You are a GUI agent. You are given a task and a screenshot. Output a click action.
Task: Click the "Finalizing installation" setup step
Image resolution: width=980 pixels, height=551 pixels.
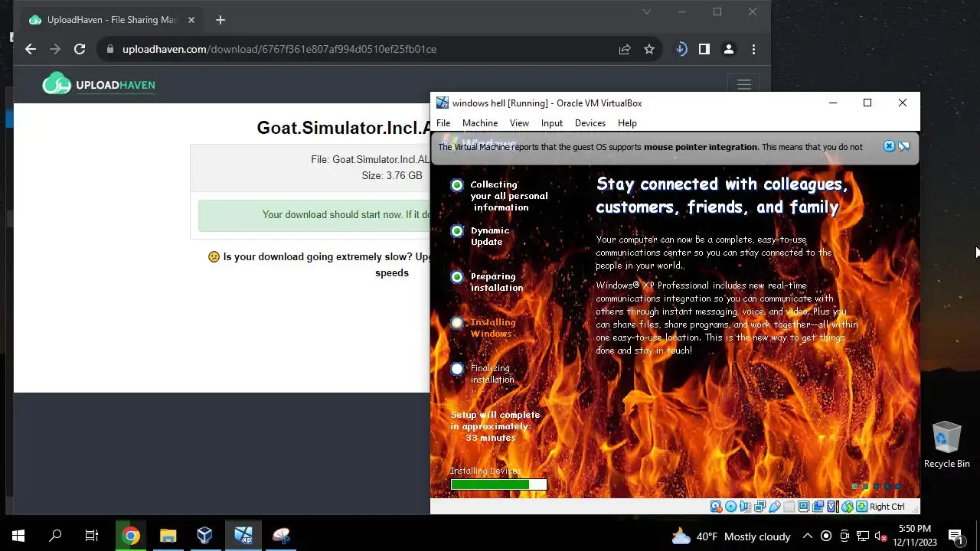tap(492, 373)
